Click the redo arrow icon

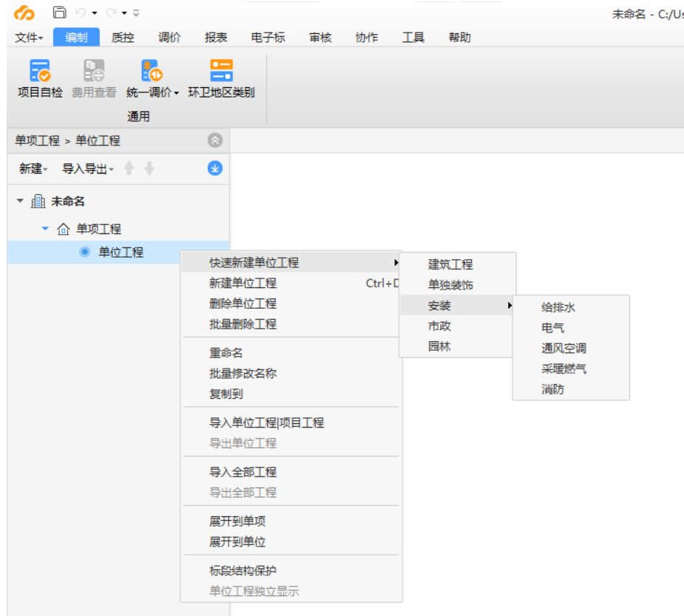point(112,13)
